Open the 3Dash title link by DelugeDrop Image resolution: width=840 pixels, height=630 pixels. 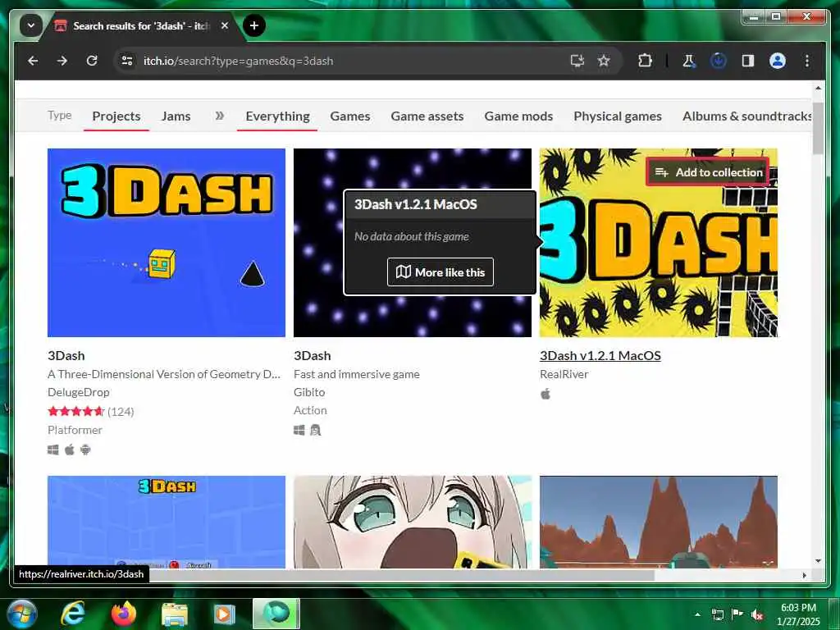click(x=66, y=356)
